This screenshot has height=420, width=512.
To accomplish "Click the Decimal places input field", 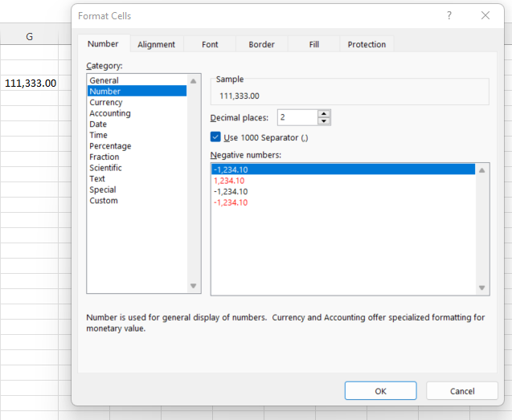I will tap(297, 118).
